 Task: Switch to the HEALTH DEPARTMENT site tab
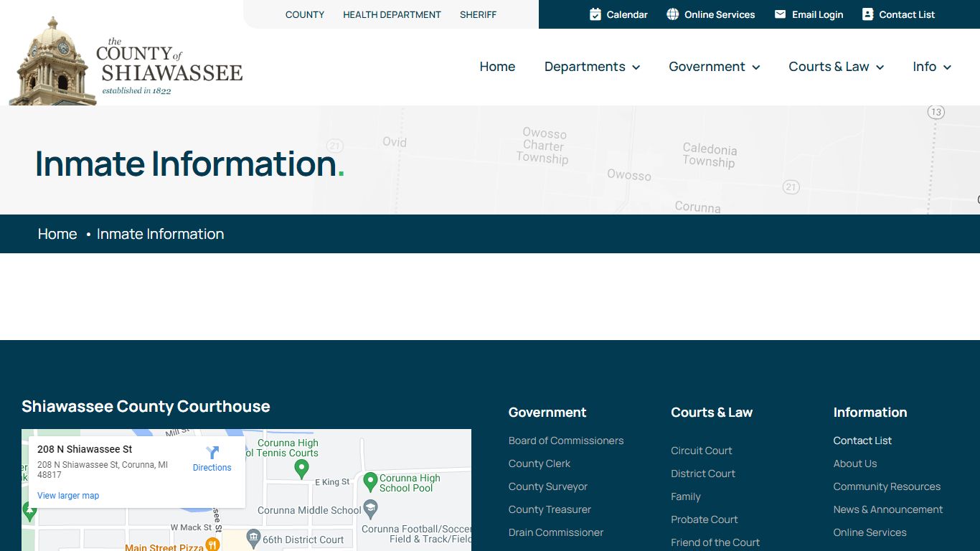coord(392,14)
